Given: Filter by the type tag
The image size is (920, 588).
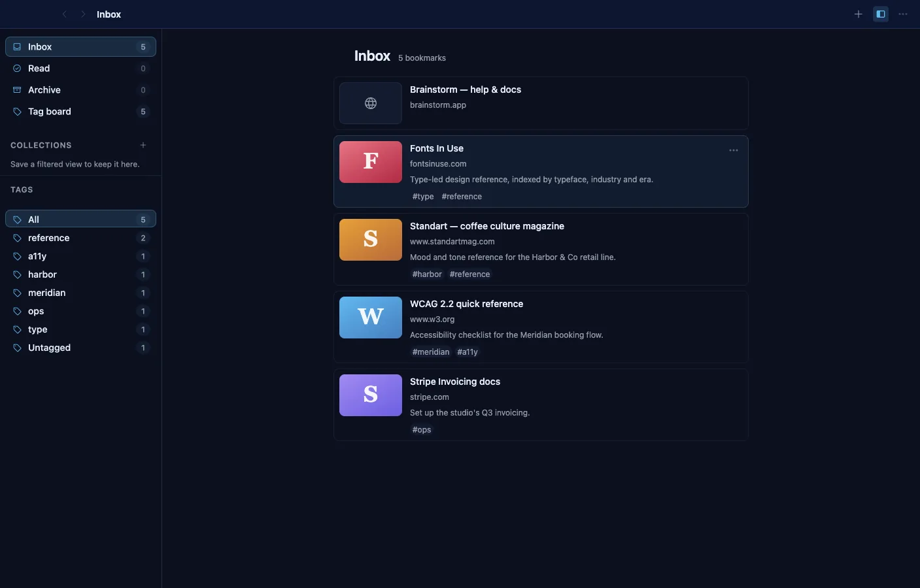Looking at the screenshot, I should tap(80, 329).
